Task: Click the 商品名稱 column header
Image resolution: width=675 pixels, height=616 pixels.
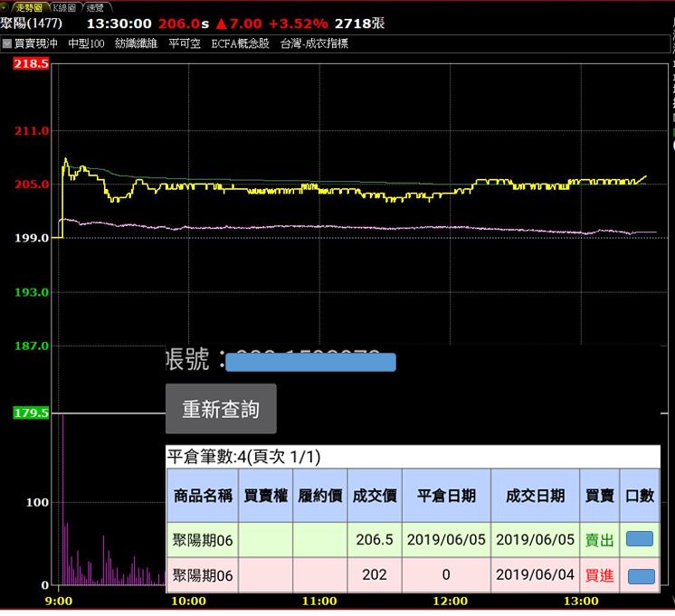Action: pyautogui.click(x=203, y=496)
